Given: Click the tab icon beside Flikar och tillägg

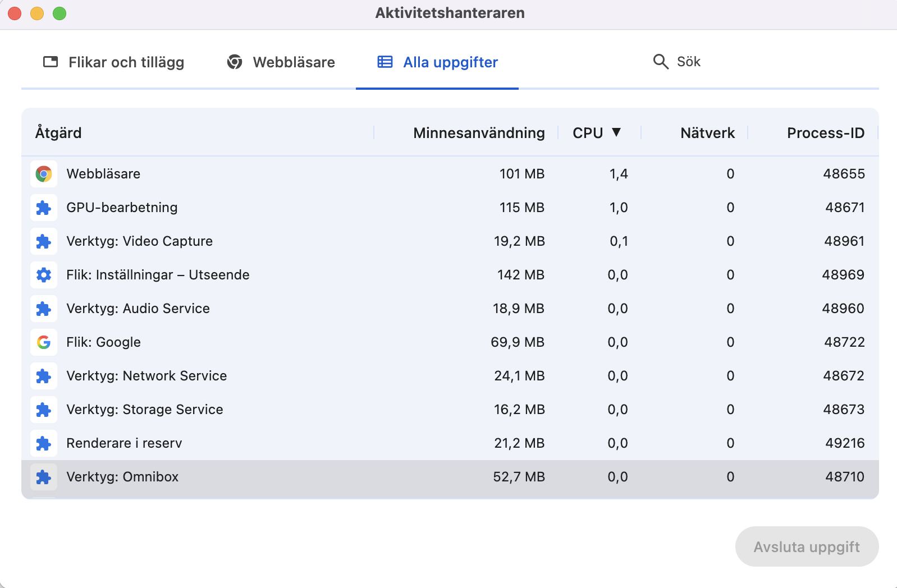Looking at the screenshot, I should point(51,62).
